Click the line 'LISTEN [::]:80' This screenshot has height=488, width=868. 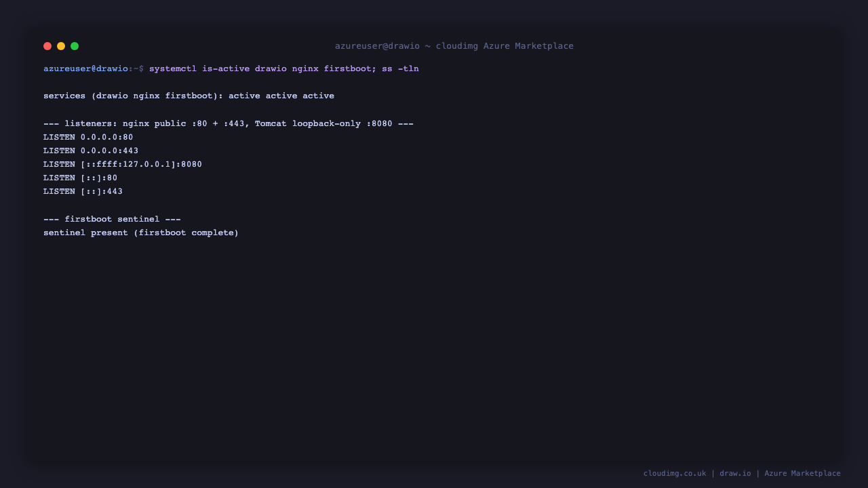pyautogui.click(x=81, y=178)
